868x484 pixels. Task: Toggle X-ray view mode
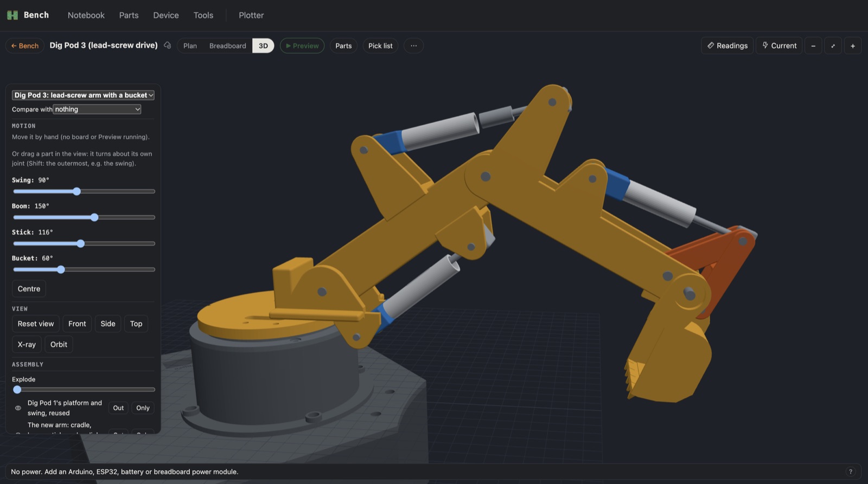click(27, 344)
